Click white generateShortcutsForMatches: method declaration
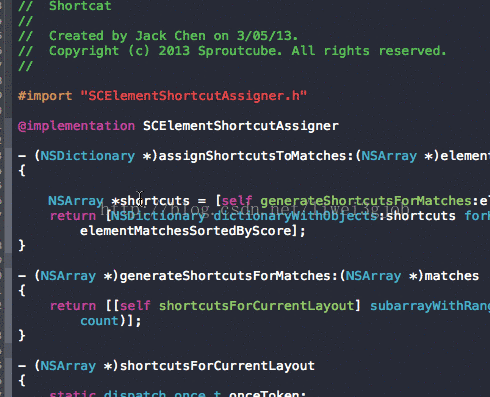This screenshot has width=490, height=397. [229, 276]
